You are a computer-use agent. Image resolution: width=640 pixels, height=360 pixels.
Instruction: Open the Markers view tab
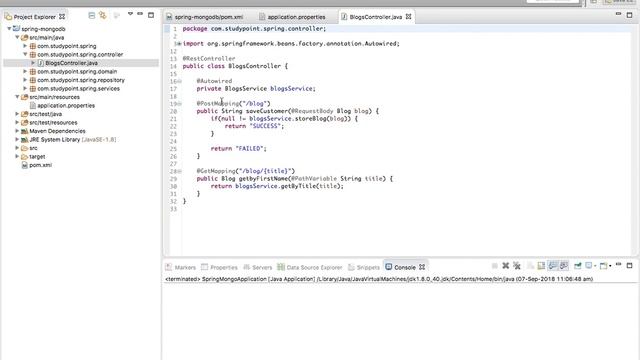(180, 267)
